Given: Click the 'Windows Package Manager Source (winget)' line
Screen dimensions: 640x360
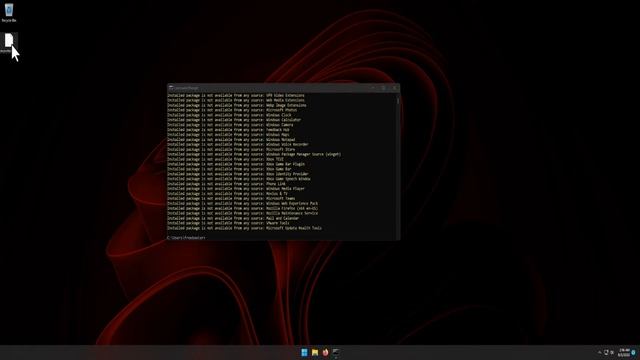Looking at the screenshot, I should point(254,154).
